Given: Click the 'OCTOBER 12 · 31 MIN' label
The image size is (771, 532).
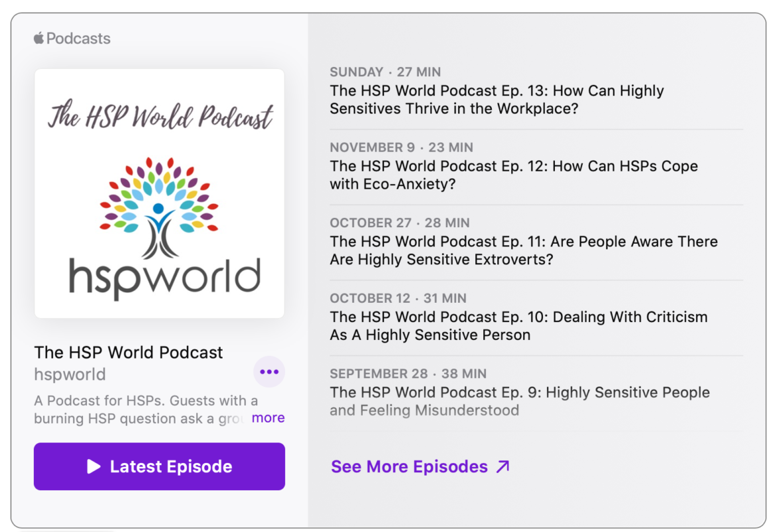Looking at the screenshot, I should 398,298.
